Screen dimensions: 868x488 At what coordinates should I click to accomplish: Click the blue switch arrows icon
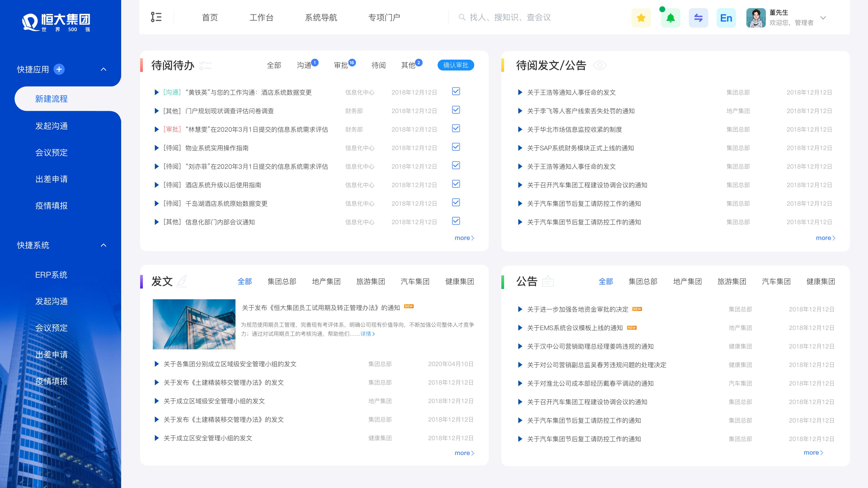coord(698,18)
